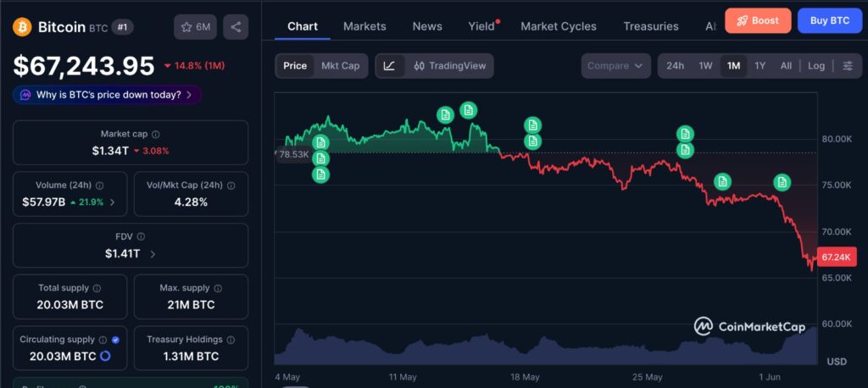This screenshot has width=868, height=388.
Task: Click the info icon beside Vol/Mkt Cap (24h)
Action: click(x=231, y=186)
